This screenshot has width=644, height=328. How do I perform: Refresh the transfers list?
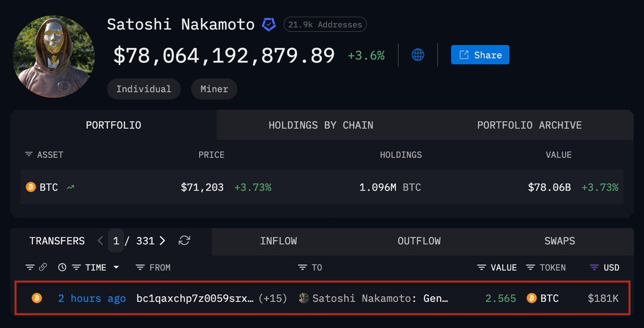(x=184, y=240)
